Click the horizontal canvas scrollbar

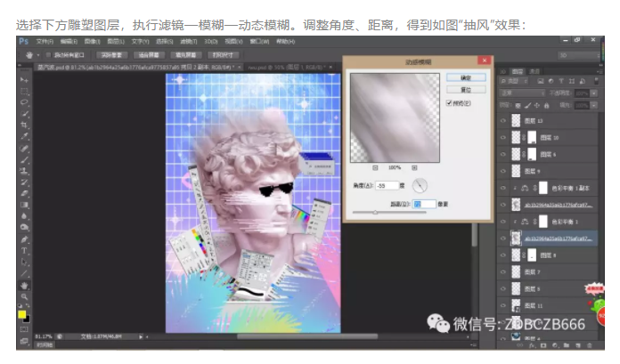(306, 336)
